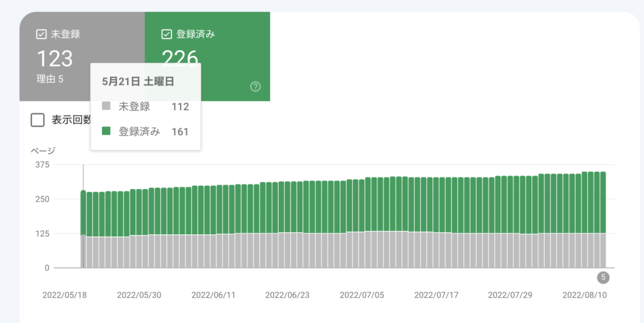Click the gray 未登録 legend swatch
This screenshot has width=644, height=323.
[x=106, y=106]
